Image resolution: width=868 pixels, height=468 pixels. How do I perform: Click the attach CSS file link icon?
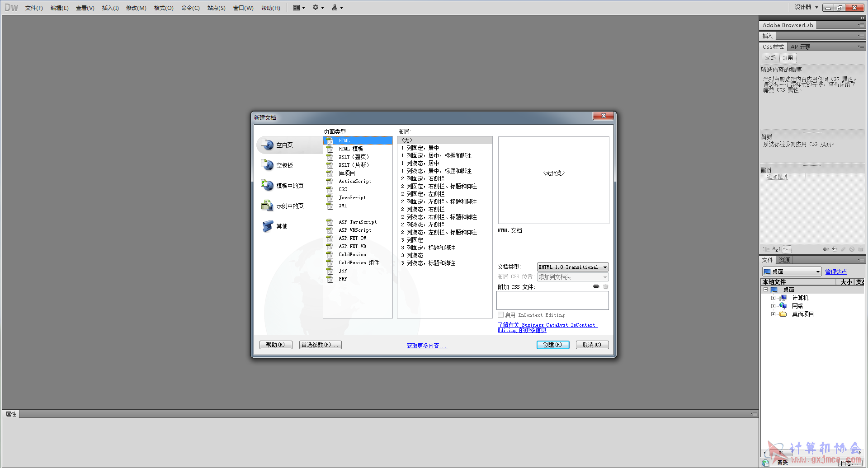click(596, 286)
